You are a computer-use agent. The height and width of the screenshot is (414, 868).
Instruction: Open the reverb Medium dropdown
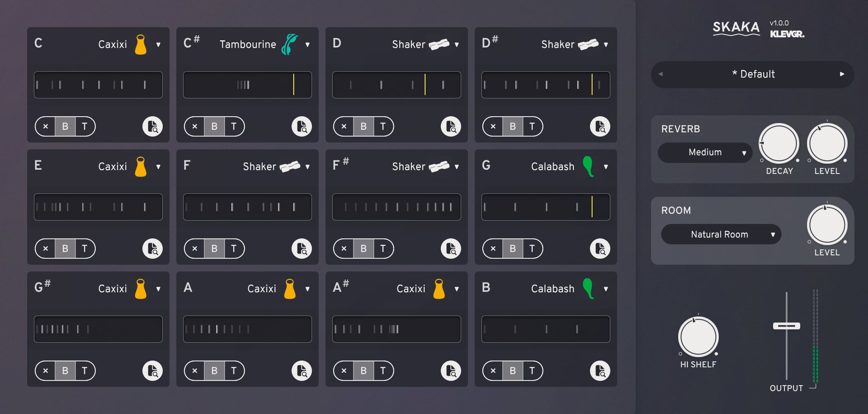[x=705, y=152]
